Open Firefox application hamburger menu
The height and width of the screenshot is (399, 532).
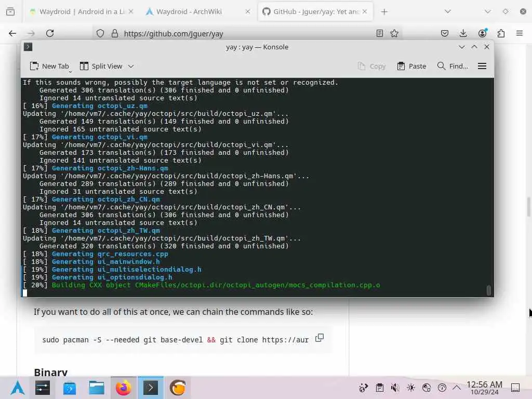520,33
